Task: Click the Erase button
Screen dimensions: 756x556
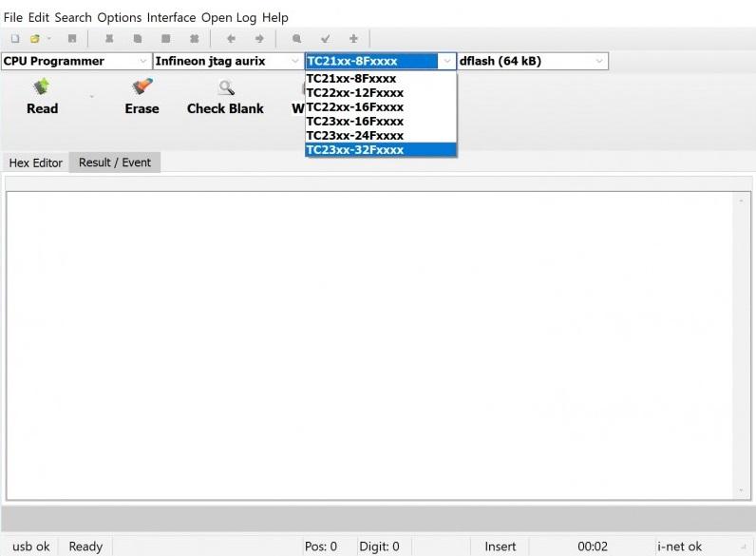Action: pyautogui.click(x=142, y=97)
